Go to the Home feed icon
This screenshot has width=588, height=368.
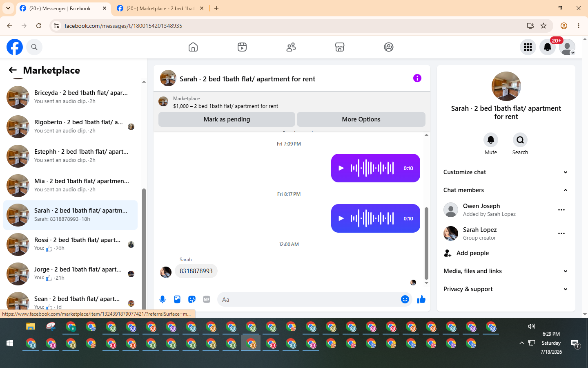pos(193,47)
